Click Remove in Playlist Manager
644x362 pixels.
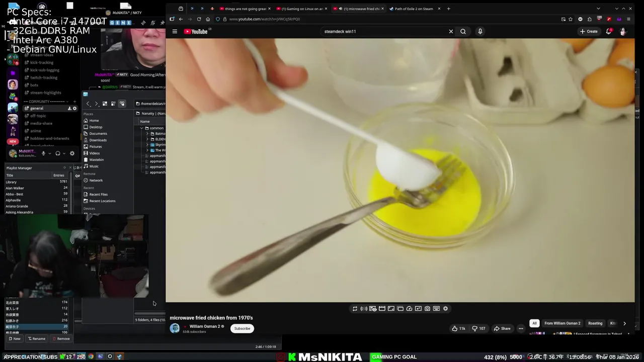coord(61,338)
